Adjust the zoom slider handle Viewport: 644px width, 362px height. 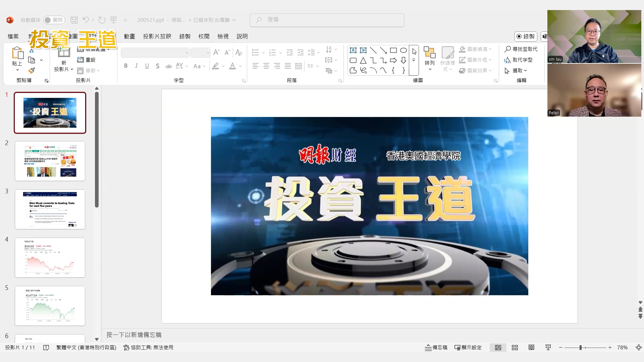(580, 348)
